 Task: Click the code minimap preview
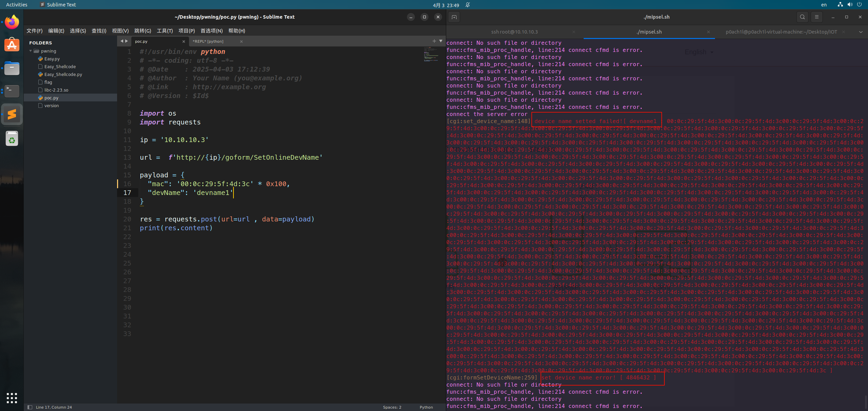point(431,55)
